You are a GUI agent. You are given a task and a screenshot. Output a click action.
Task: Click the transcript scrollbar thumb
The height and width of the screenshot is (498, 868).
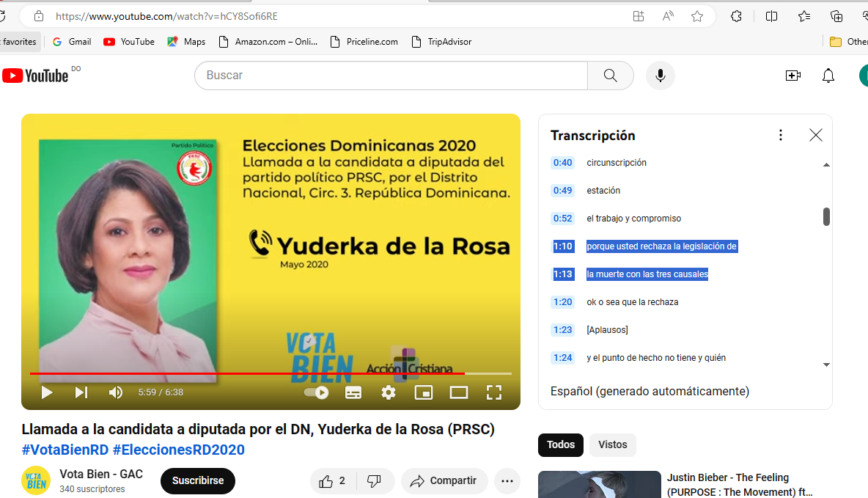click(x=826, y=216)
